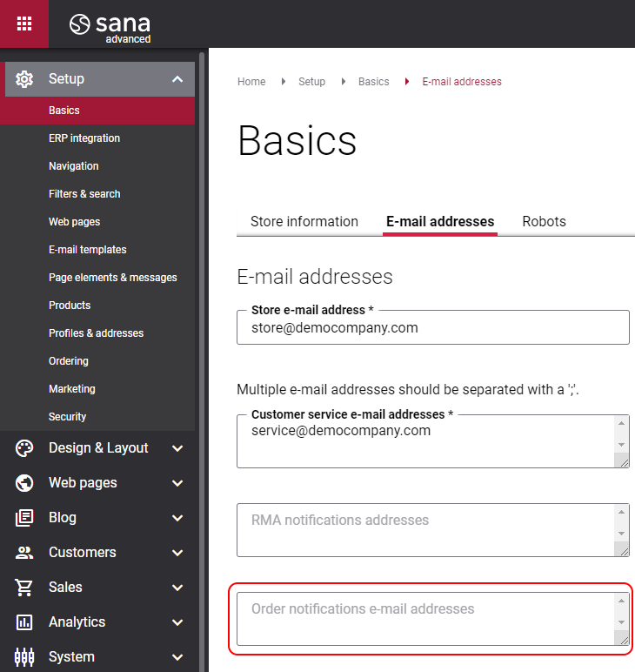
Task: Switch to Store information tab
Action: tap(304, 222)
